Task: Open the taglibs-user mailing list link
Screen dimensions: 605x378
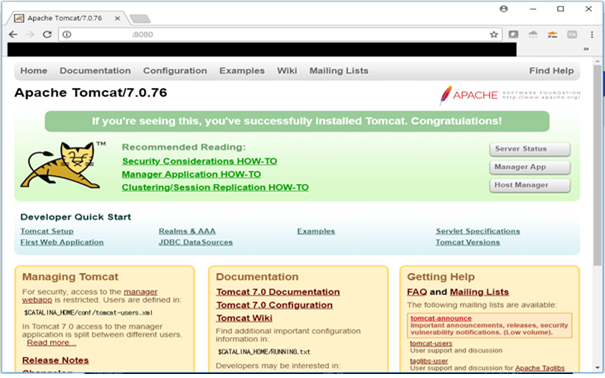Action: pos(429,361)
